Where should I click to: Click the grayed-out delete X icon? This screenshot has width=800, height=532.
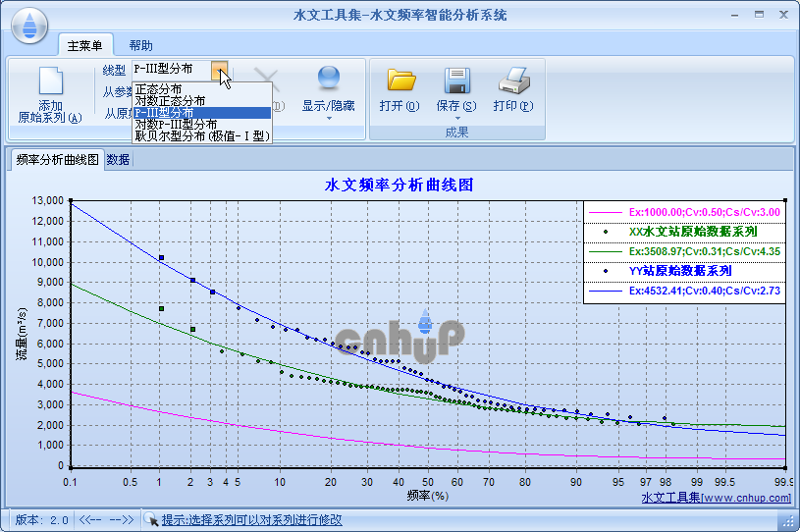point(267,80)
